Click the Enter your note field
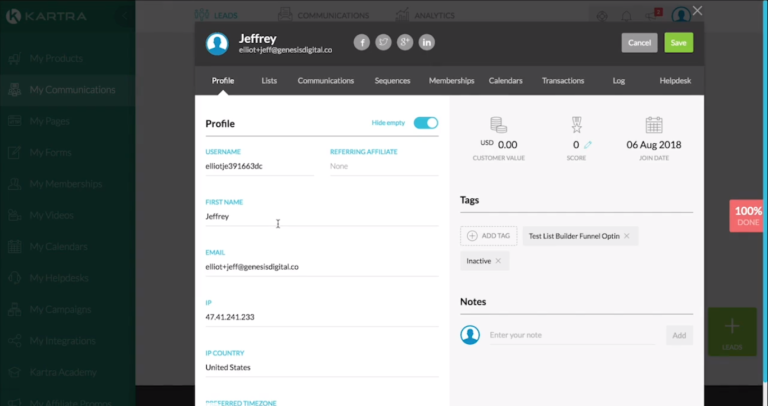This screenshot has height=406, width=768. coord(570,335)
